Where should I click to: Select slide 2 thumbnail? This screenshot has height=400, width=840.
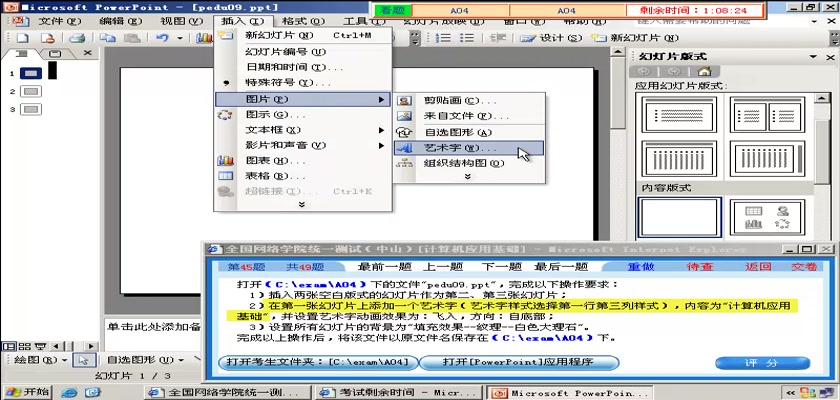31,92
